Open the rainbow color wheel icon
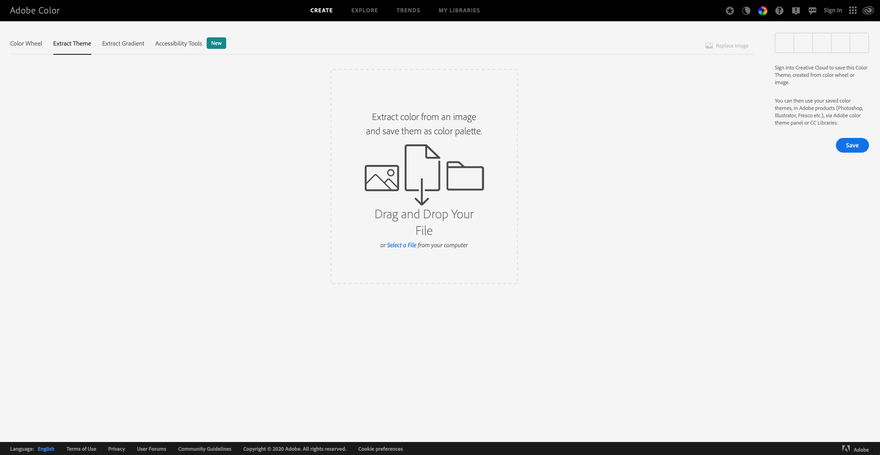This screenshot has height=455, width=880. 763,11
